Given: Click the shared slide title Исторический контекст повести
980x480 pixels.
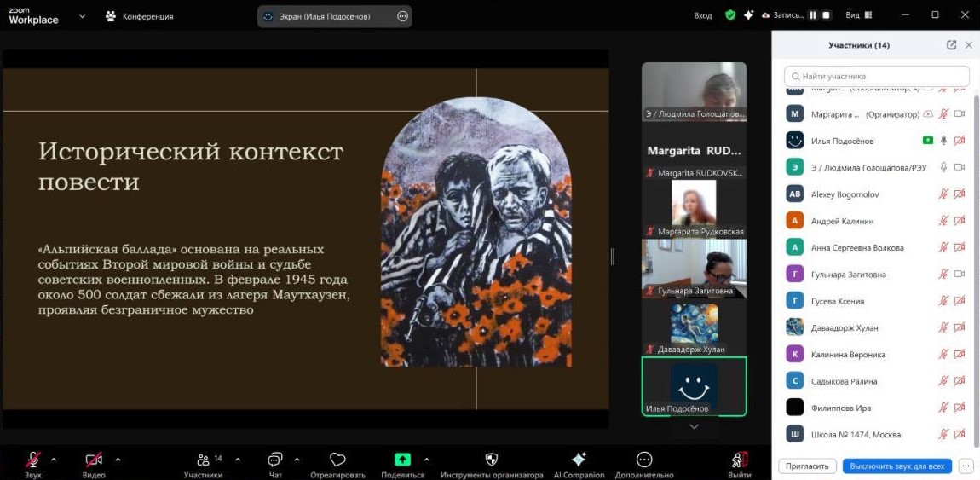Looking at the screenshot, I should (x=191, y=167).
